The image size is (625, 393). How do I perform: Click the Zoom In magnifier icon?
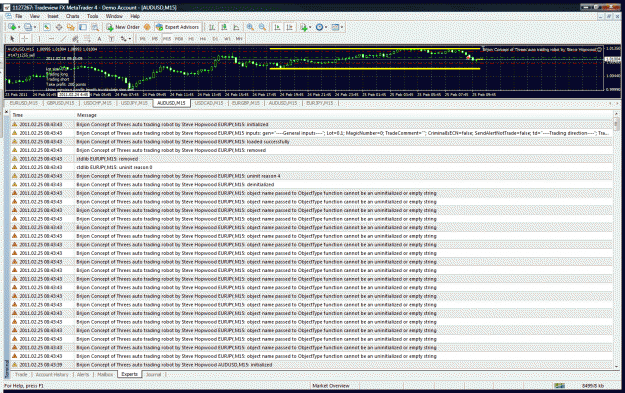pyautogui.click(x=250, y=27)
